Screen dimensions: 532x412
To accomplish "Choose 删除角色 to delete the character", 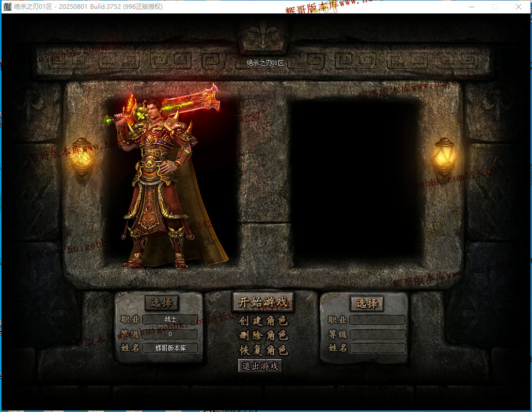I will [x=263, y=335].
